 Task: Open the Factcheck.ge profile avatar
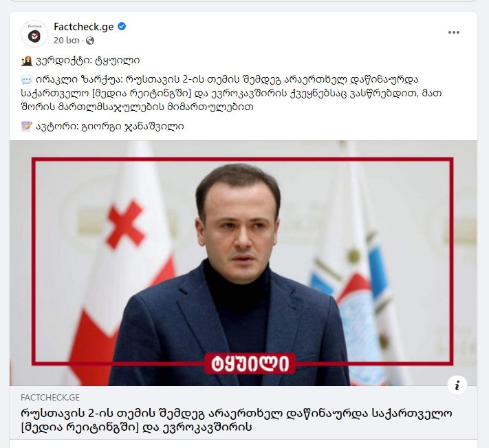[34, 34]
